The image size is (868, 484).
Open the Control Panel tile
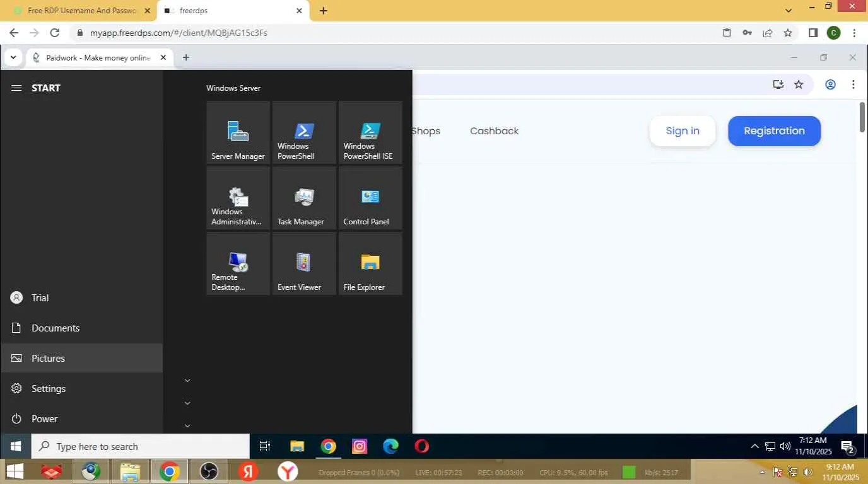pyautogui.click(x=370, y=198)
